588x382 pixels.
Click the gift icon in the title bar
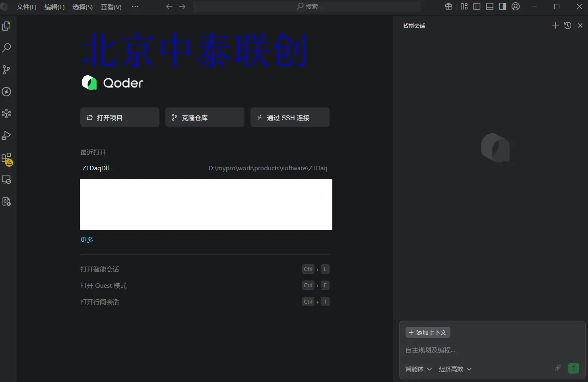448,6
